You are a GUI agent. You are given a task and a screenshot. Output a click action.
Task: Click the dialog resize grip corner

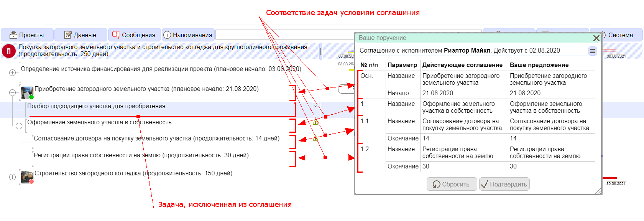598,191
